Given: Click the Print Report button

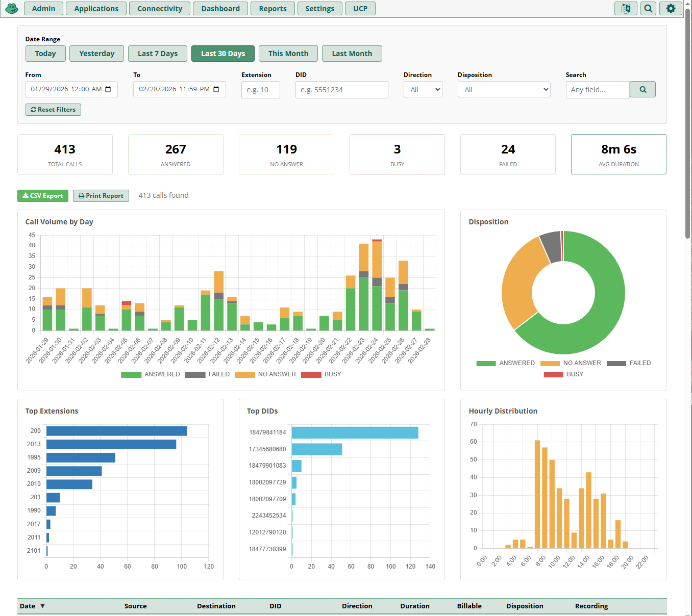Looking at the screenshot, I should (x=101, y=195).
